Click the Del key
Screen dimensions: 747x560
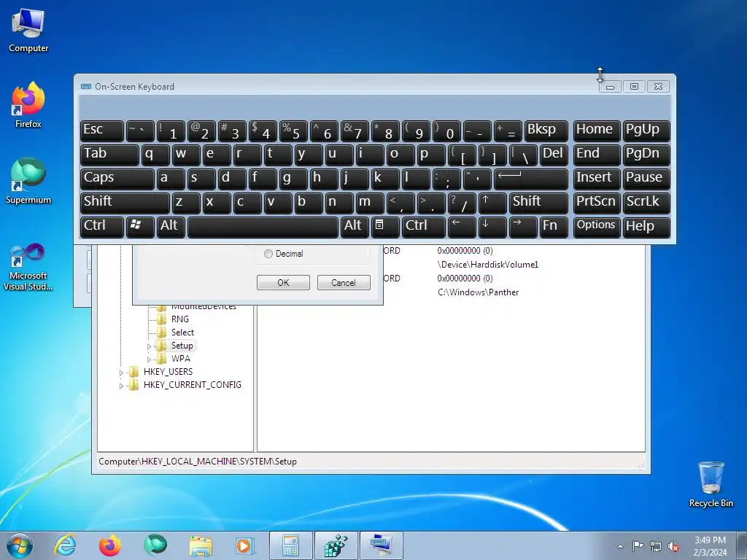(x=554, y=155)
